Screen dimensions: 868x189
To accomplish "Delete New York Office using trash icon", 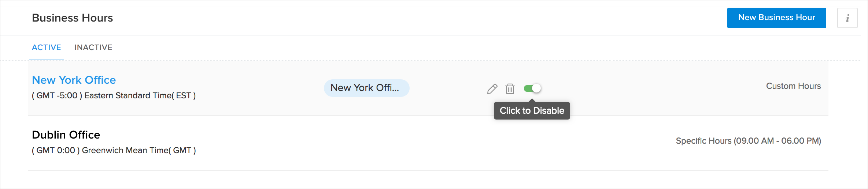I will point(510,88).
